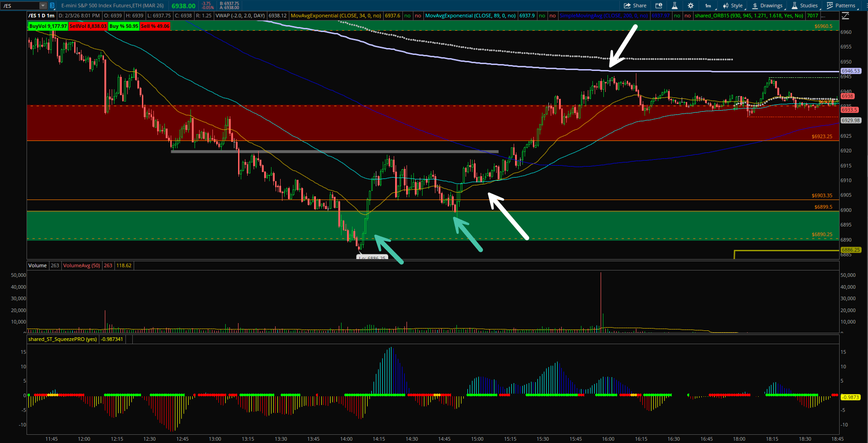Open the 1m timeframe dropdown
The height and width of the screenshot is (443, 868).
[708, 5]
